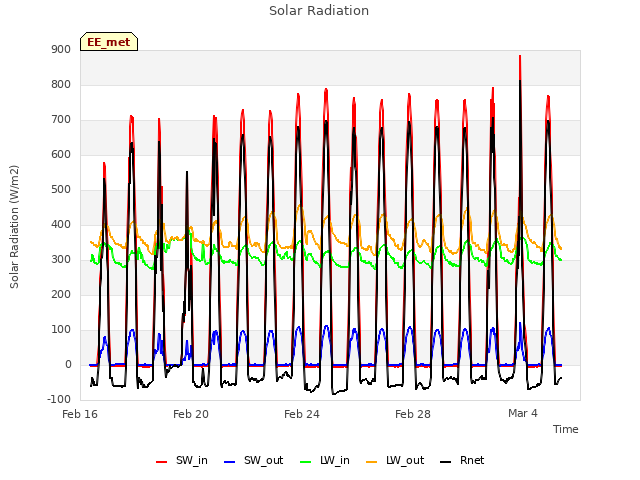
Task: Click the 800 y-axis tick label
Action: [61, 85]
